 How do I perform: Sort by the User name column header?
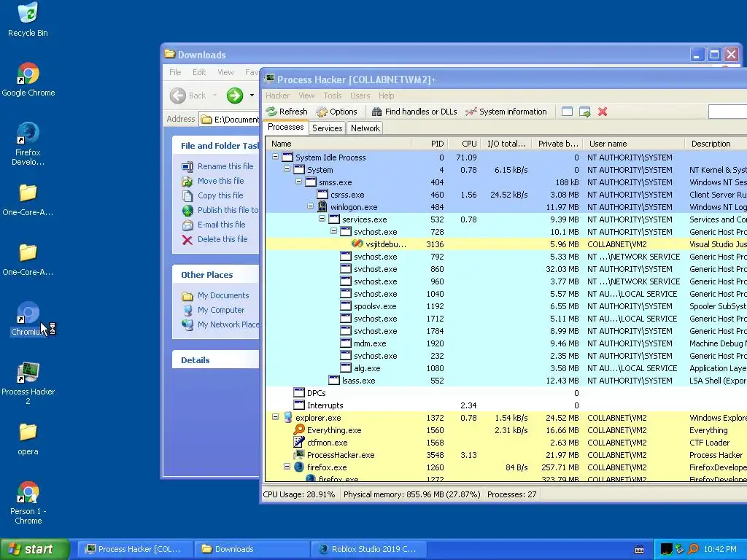pos(633,144)
